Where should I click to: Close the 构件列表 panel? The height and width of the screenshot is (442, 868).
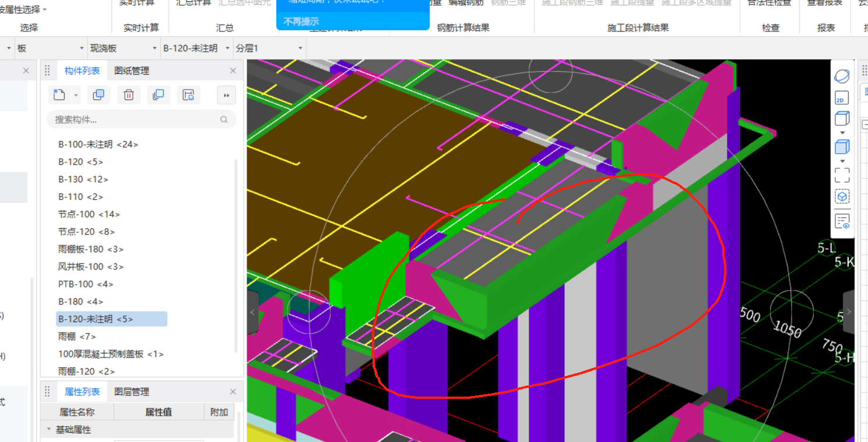(x=233, y=70)
